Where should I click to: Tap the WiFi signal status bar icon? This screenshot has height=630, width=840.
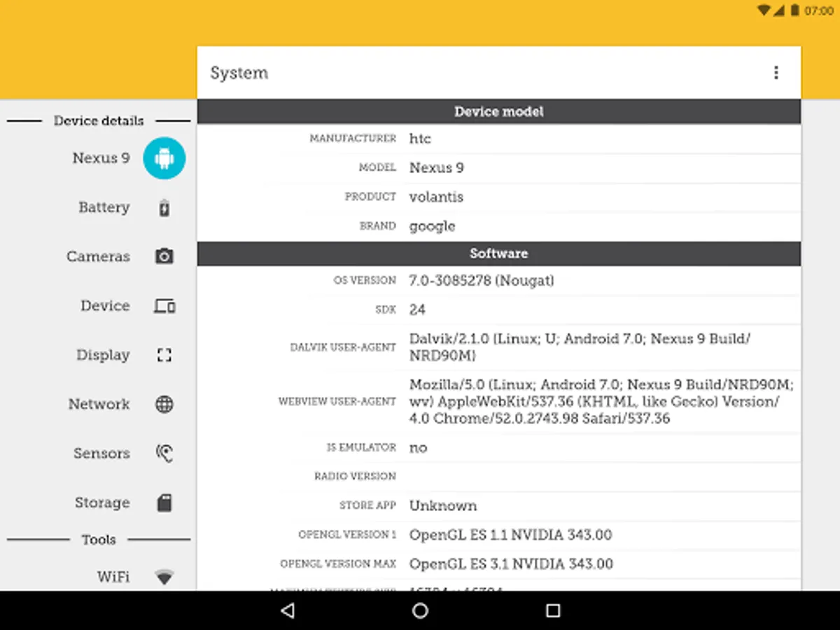click(x=764, y=10)
